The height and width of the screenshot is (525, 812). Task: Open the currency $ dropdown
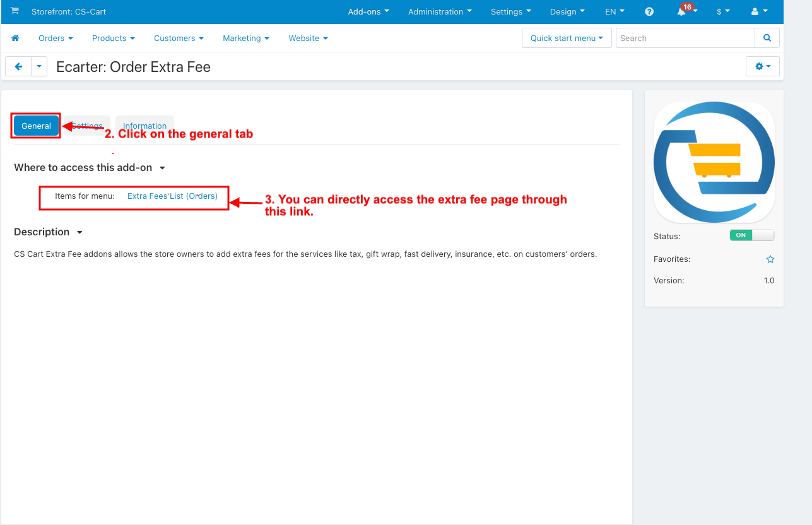723,12
